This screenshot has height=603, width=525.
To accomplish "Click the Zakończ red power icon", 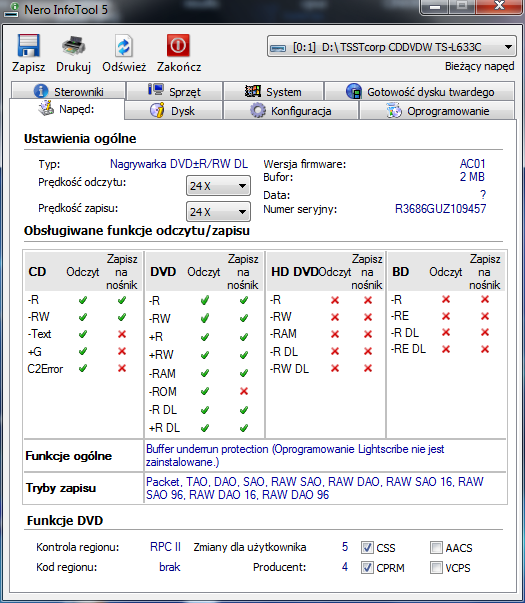I will tap(178, 45).
